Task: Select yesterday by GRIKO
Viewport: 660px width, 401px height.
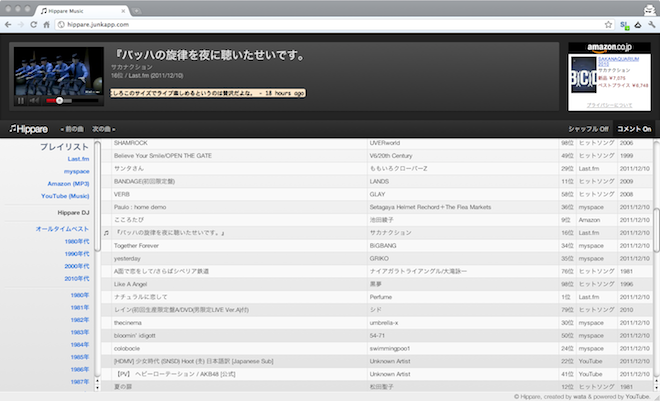Action: (377, 258)
